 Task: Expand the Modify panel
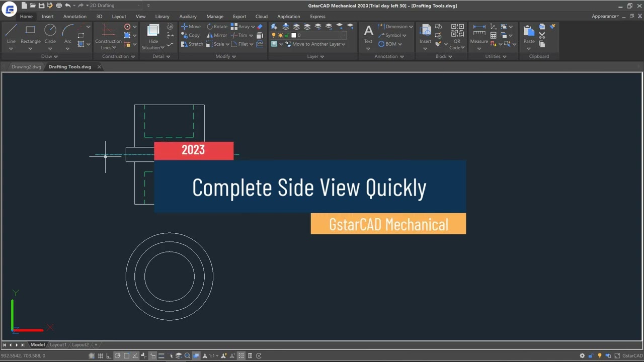pyautogui.click(x=225, y=56)
